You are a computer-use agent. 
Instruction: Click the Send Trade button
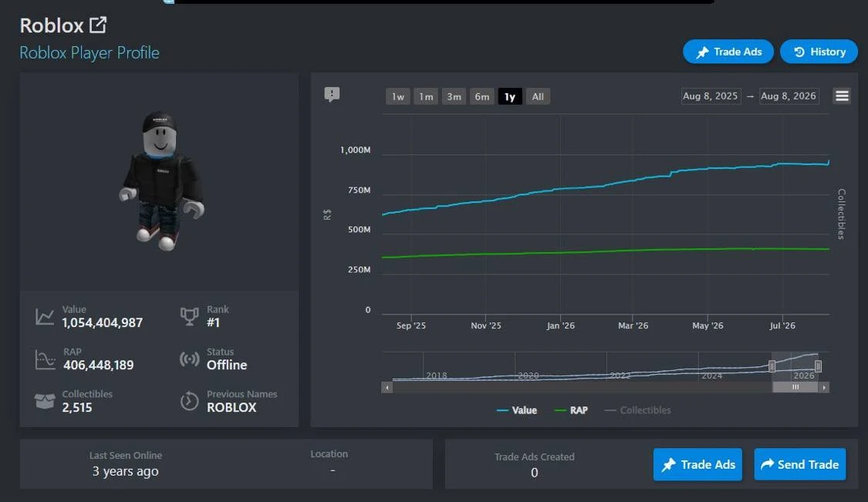pos(800,464)
